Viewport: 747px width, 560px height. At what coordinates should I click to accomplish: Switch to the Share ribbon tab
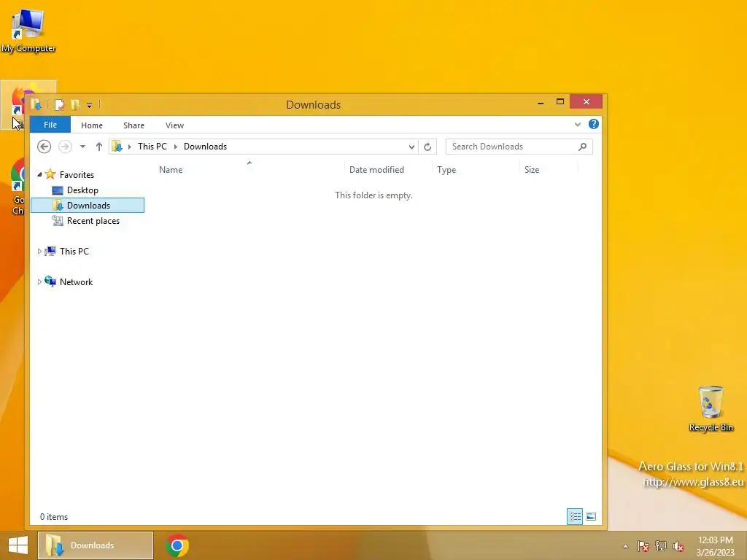tap(133, 125)
